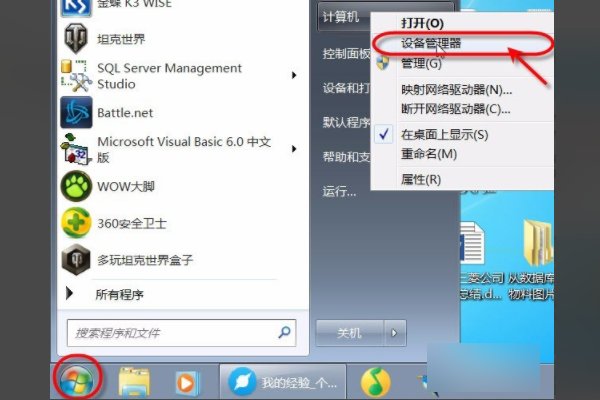Launch WOW大脚 green paw icon
The height and width of the screenshot is (400, 600).
click(76, 186)
